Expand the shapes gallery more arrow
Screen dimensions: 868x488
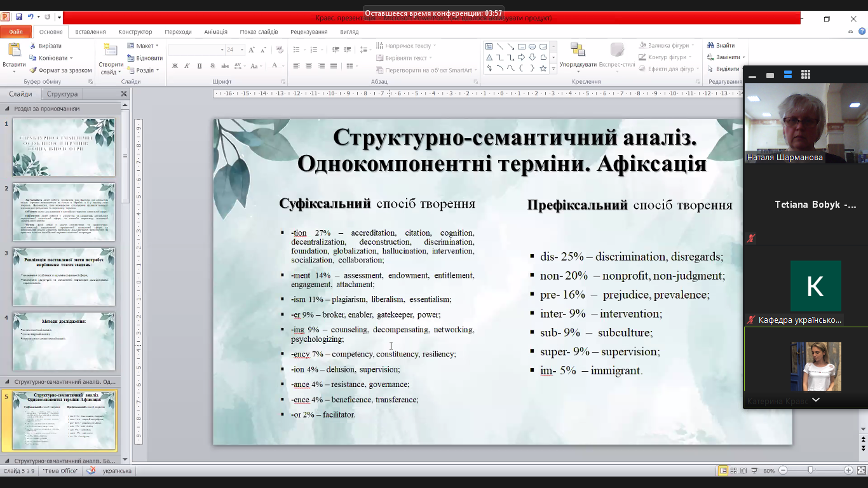coord(553,68)
